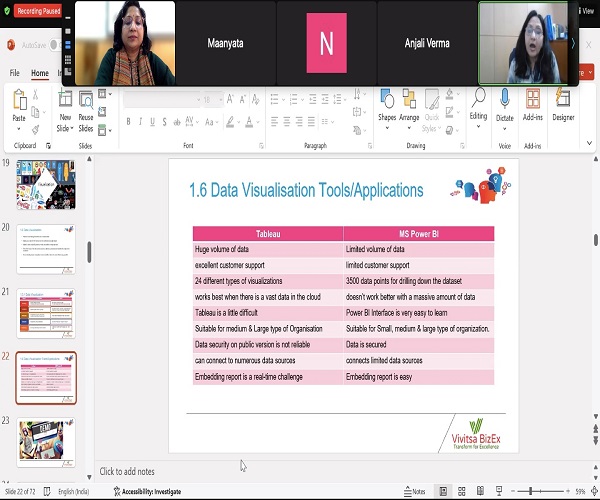Click the font color swatch
The image size is (600, 500).
tap(249, 122)
